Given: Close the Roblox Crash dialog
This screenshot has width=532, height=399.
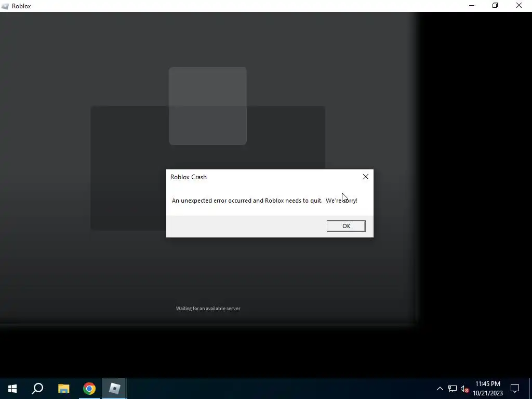Looking at the screenshot, I should (x=365, y=177).
